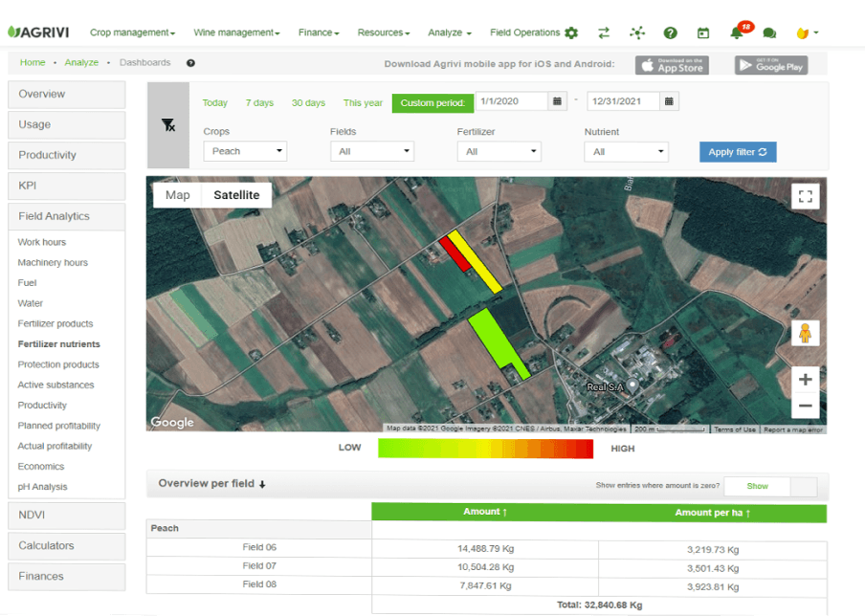
Task: Open the chat messages icon
Action: click(769, 33)
